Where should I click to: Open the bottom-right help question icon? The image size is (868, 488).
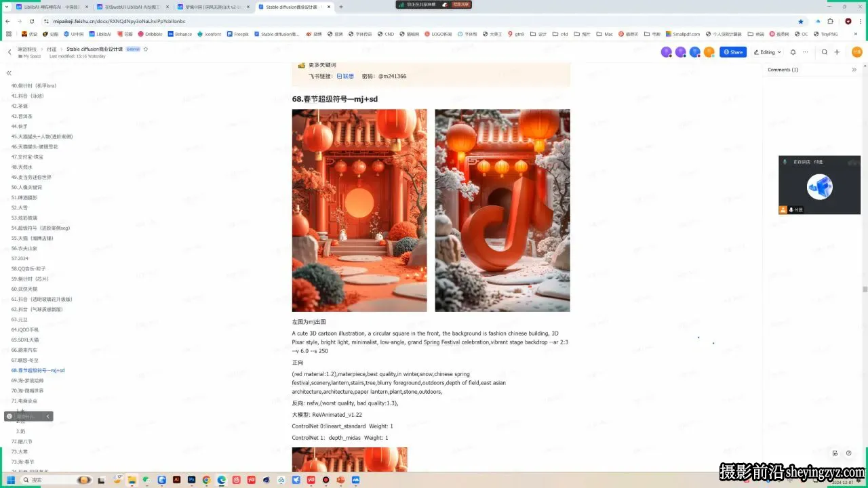tap(848, 453)
